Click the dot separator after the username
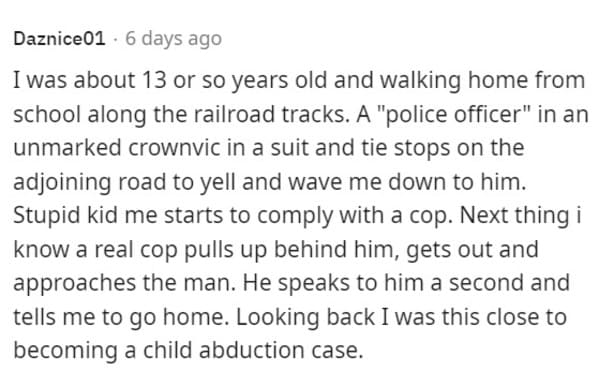 (x=115, y=39)
